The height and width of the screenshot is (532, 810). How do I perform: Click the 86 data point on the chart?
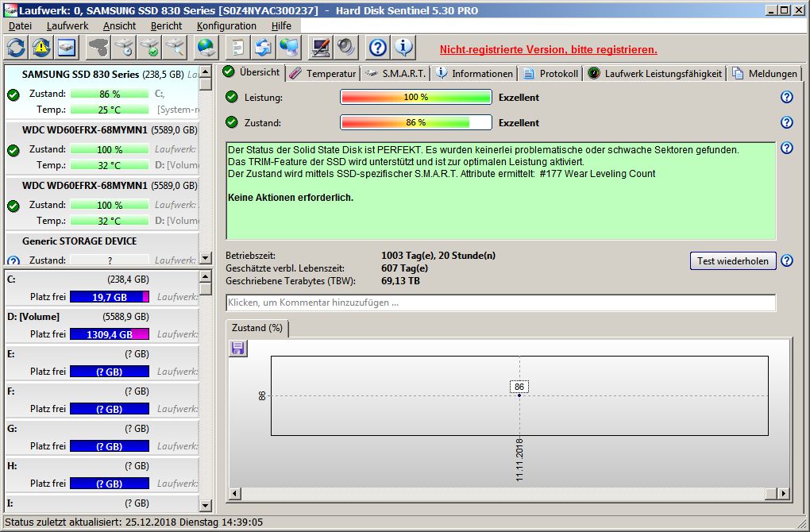point(519,395)
